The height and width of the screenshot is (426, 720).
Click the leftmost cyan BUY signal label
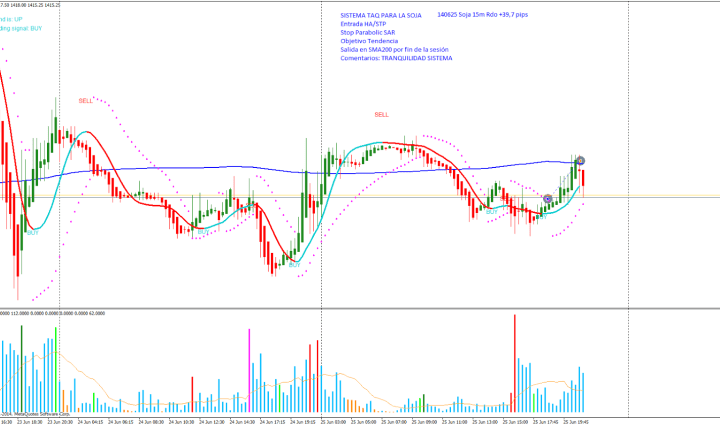(33, 232)
